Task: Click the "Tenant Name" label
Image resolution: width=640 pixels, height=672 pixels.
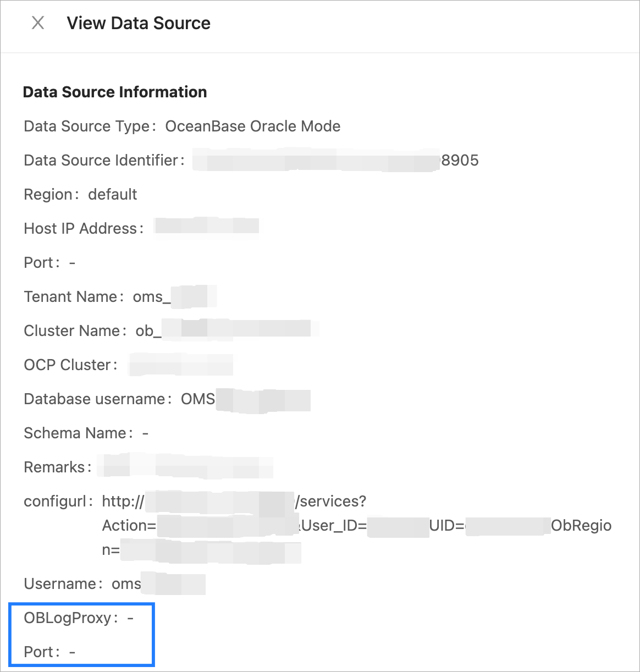Action: tap(70, 296)
